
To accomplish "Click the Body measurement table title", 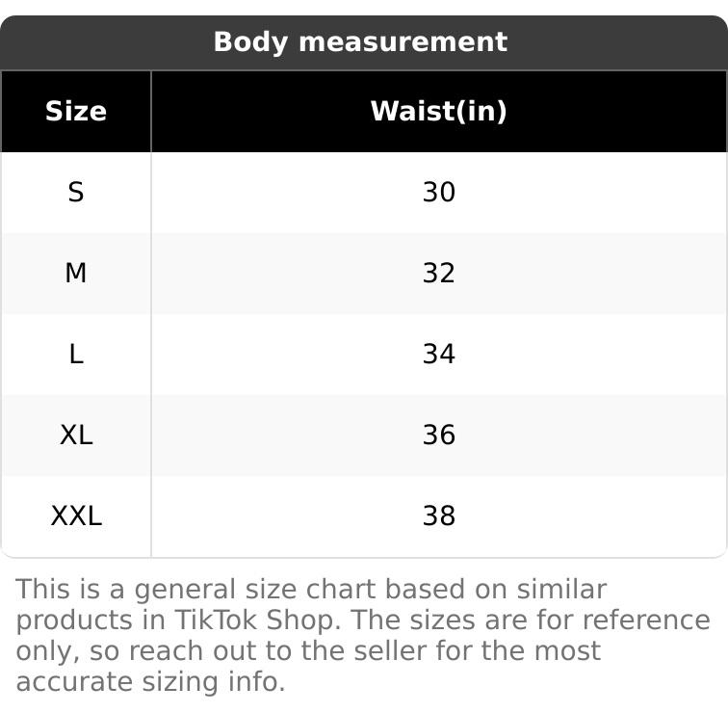I will pos(359,42).
